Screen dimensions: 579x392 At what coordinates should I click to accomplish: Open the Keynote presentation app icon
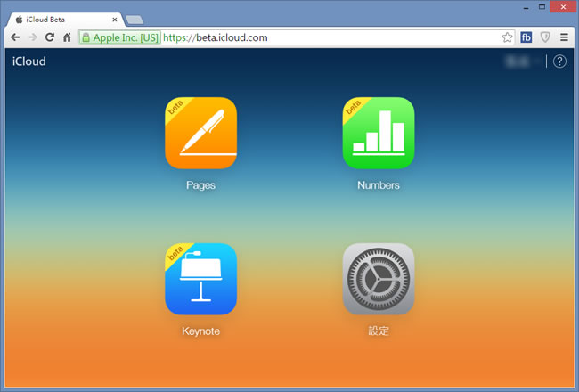[200, 279]
